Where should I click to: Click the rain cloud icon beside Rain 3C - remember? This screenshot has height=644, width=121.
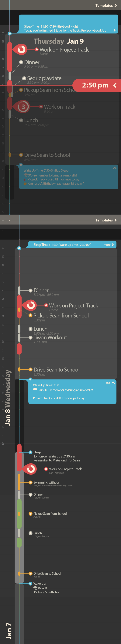35,390
